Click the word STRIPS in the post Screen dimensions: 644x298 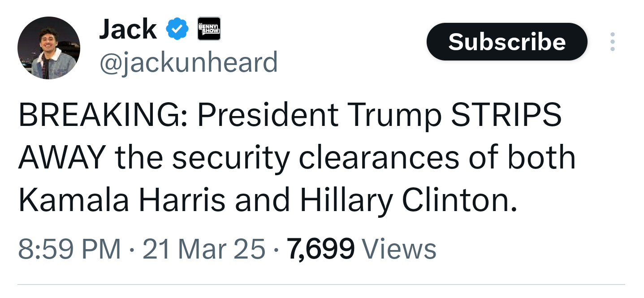(506, 116)
